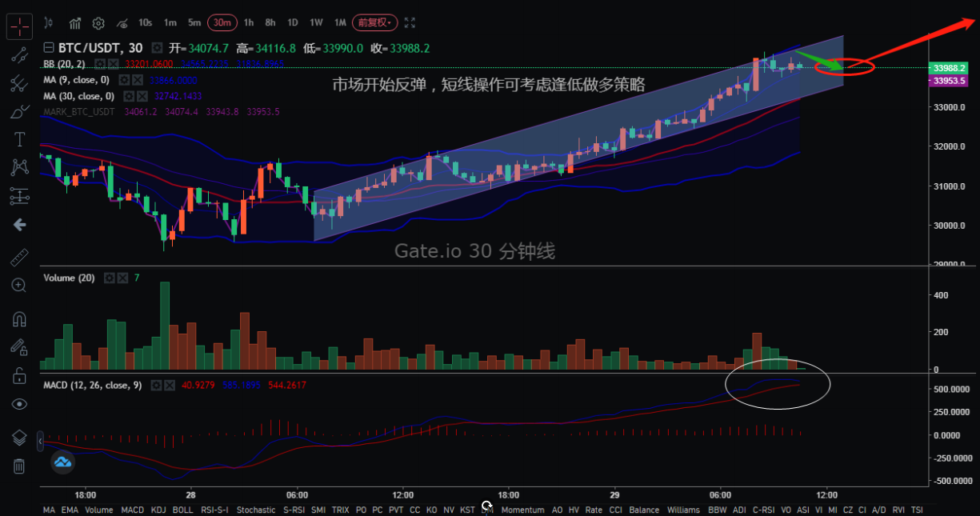Open the 前复权 adjustment dropdown
This screenshot has width=980, height=516.
pyautogui.click(x=374, y=23)
